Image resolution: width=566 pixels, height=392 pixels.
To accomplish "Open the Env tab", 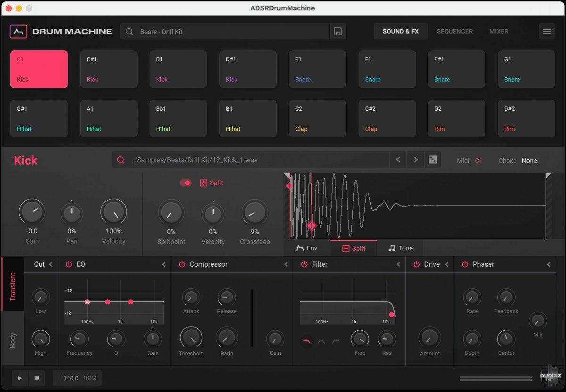I will click(307, 248).
